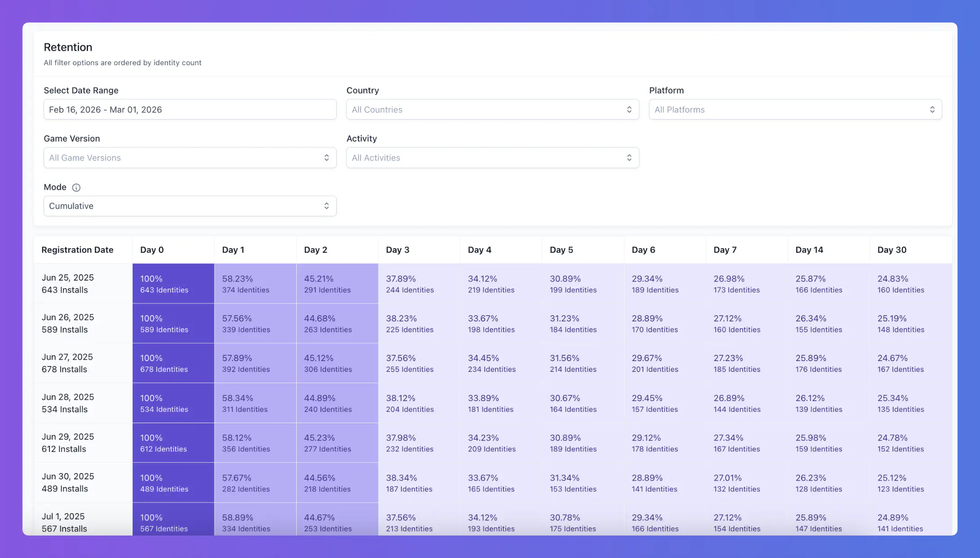This screenshot has height=558, width=980.
Task: Click the info icon next to Mode
Action: 76,187
